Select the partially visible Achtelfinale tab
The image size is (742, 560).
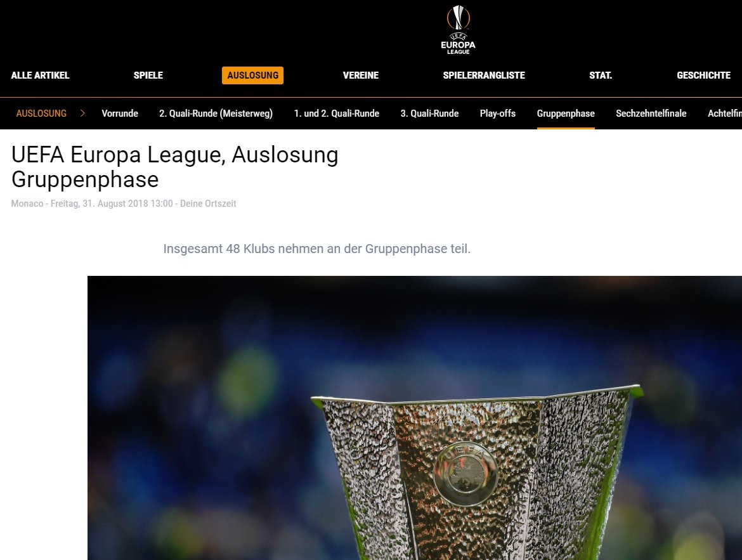[x=724, y=113]
